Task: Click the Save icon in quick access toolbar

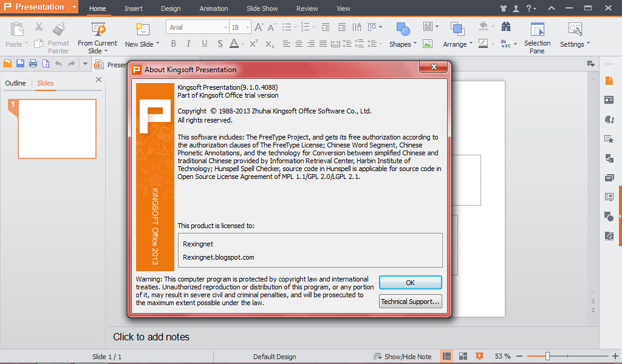Action: pos(19,63)
